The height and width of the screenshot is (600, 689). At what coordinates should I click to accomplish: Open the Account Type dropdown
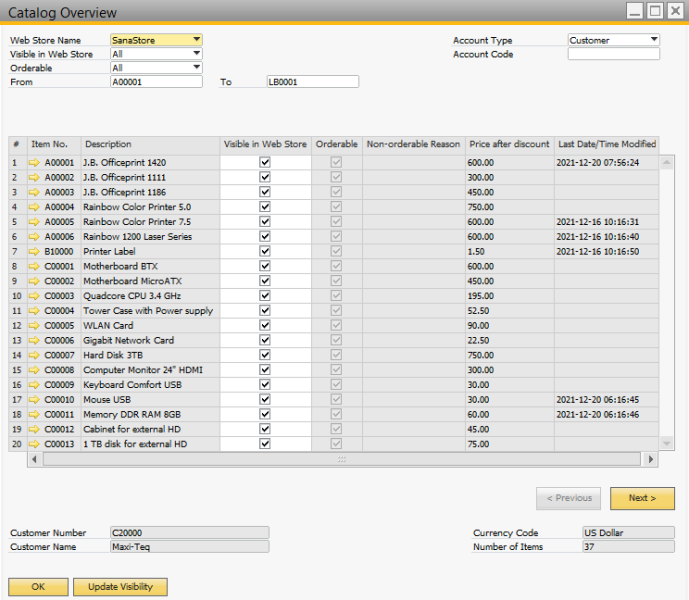pyautogui.click(x=654, y=40)
